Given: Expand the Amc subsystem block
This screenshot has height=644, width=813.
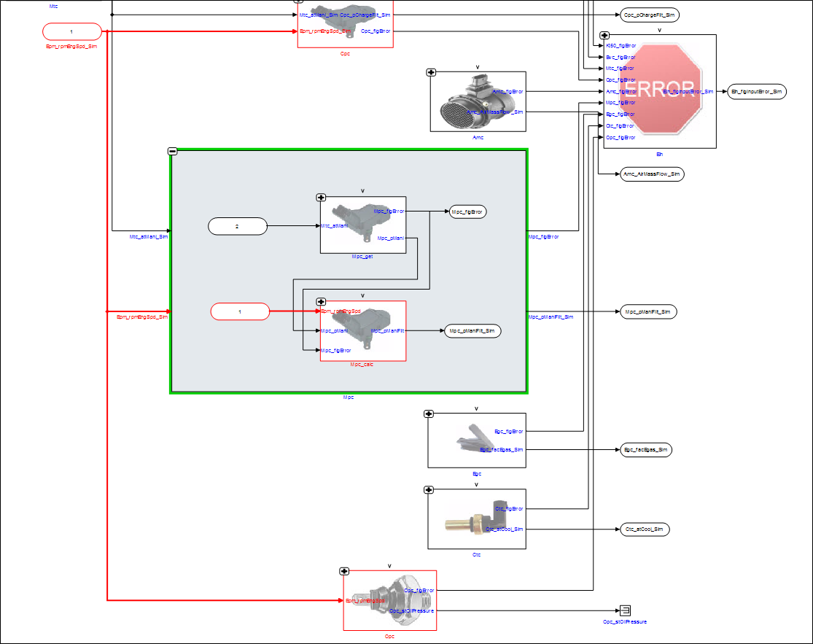Looking at the screenshot, I should (431, 72).
